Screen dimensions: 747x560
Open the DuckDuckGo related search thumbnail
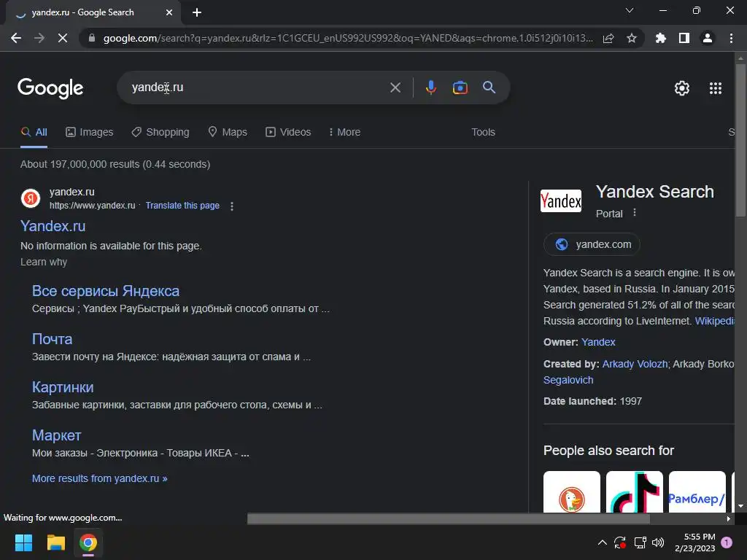pos(572,492)
